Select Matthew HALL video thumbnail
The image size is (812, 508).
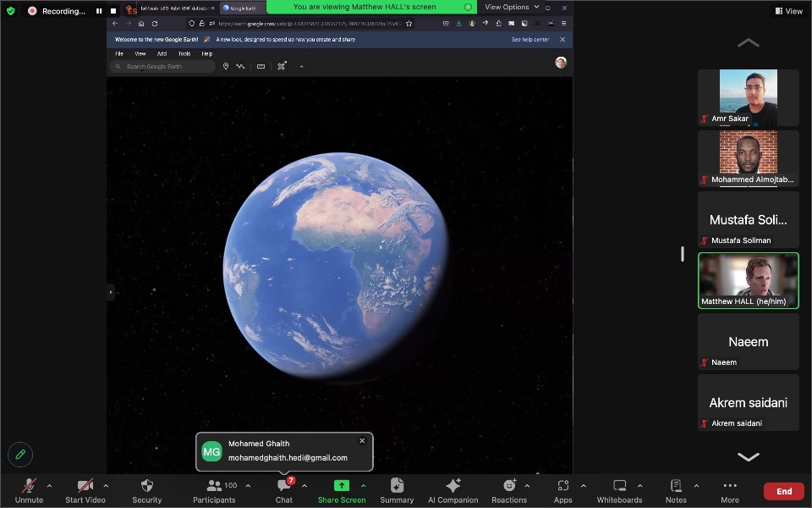[x=749, y=280]
